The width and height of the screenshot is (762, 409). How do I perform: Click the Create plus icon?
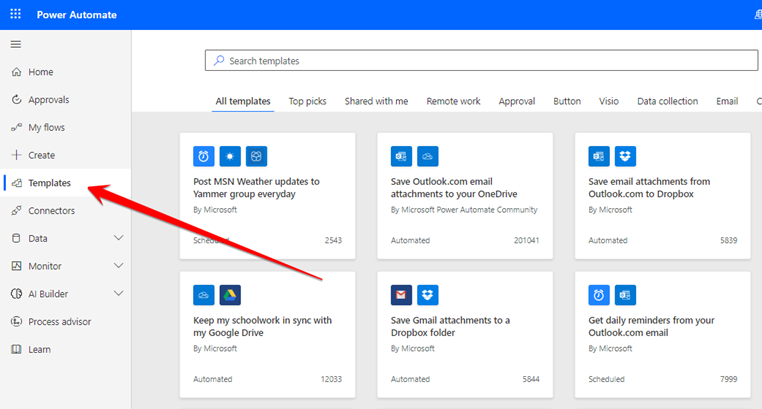16,155
